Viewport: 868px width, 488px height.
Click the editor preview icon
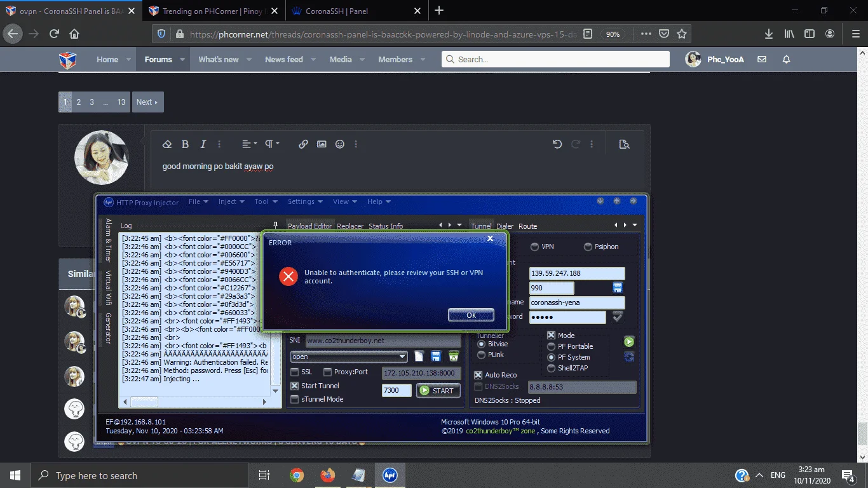point(624,144)
